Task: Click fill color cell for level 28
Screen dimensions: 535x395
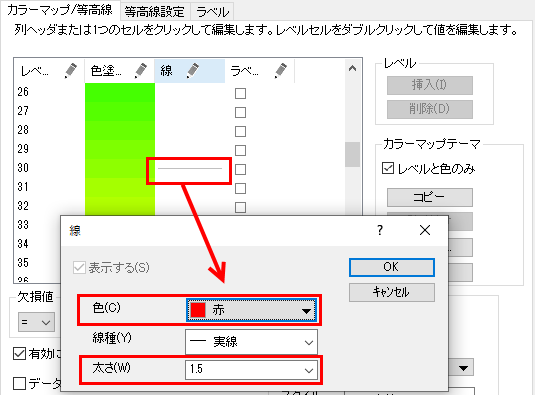Action: (x=120, y=131)
